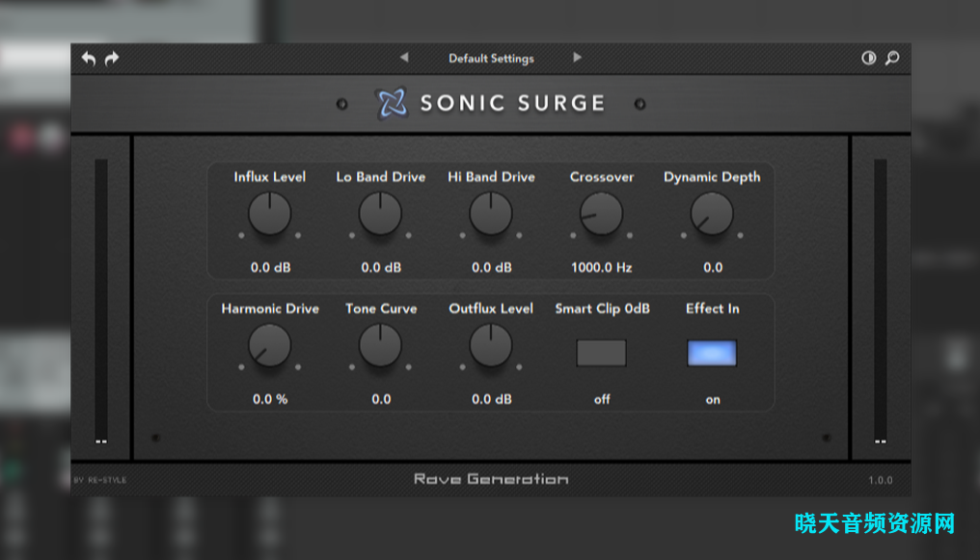Viewport: 980px width, 560px height.
Task: Click the Dynamic Depth knob
Action: pos(712,214)
